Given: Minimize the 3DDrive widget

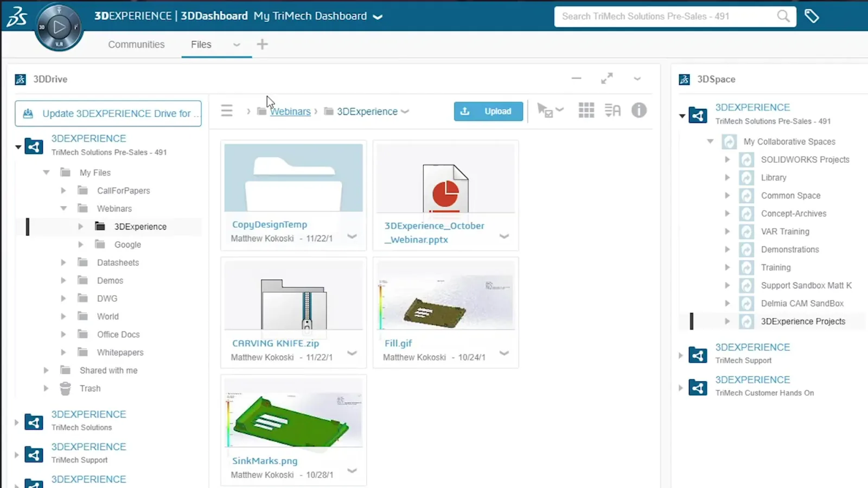Looking at the screenshot, I should [576, 79].
